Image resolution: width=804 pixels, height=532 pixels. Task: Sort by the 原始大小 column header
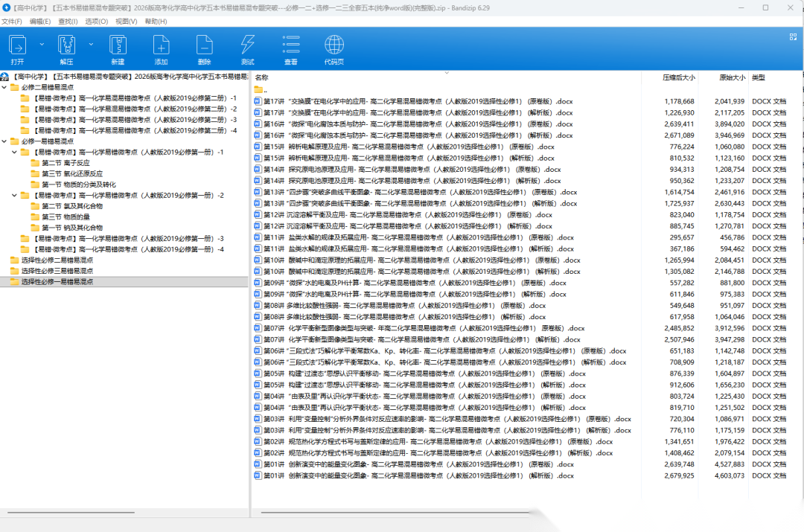pos(731,77)
